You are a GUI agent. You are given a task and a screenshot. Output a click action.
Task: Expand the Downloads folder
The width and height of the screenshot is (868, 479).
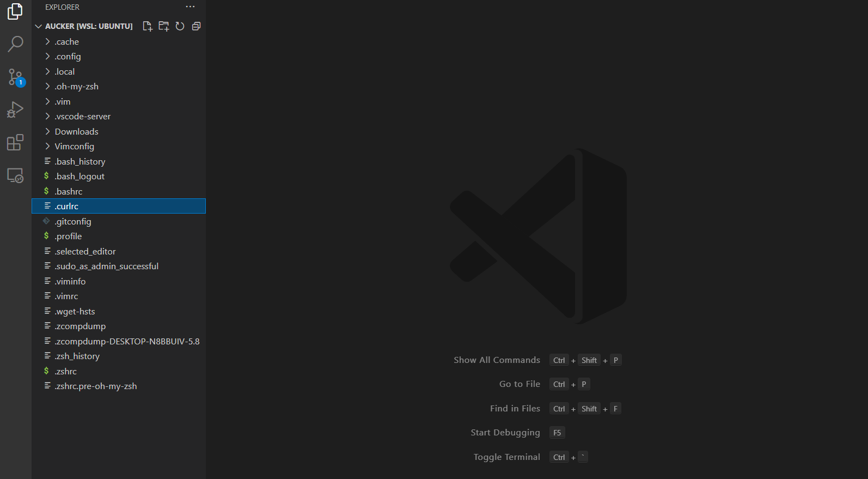(x=119, y=131)
